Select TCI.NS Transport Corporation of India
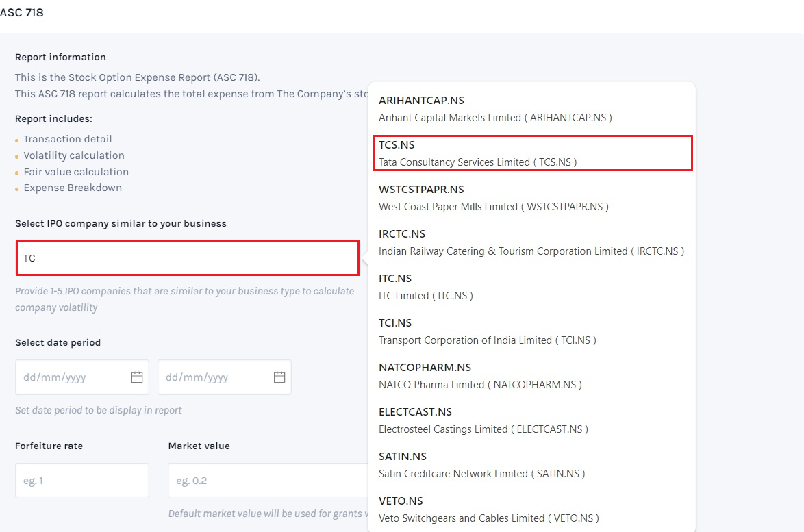 click(531, 331)
